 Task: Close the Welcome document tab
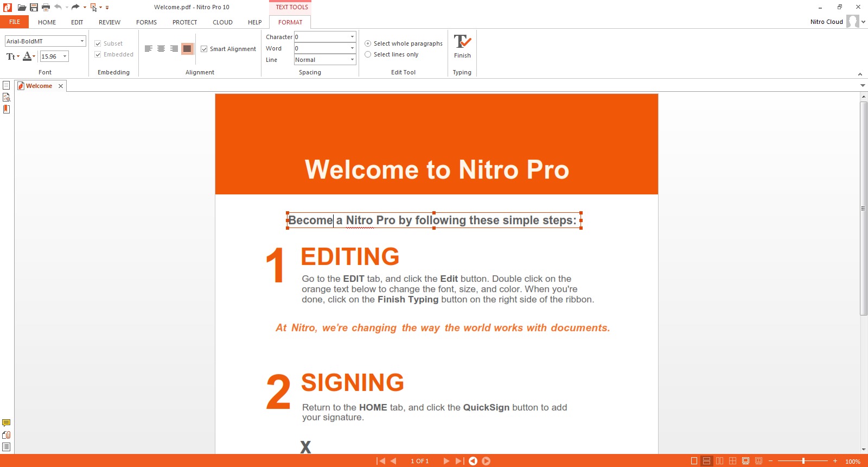point(61,86)
